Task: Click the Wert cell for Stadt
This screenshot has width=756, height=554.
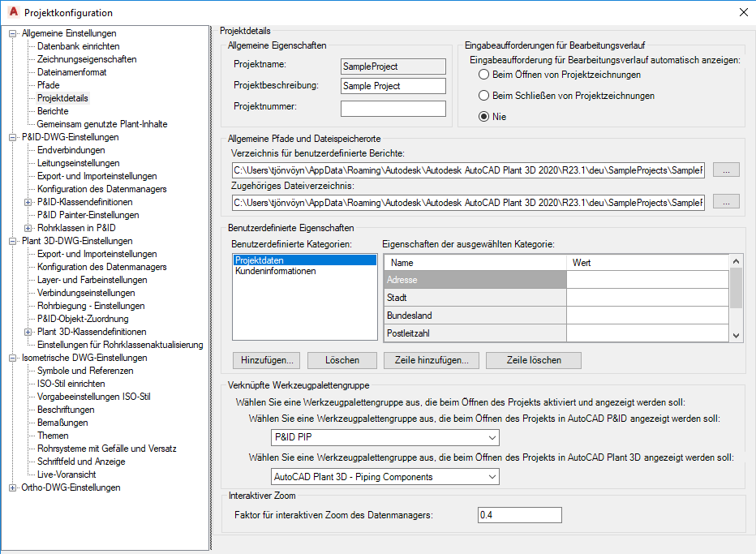Action: [647, 298]
